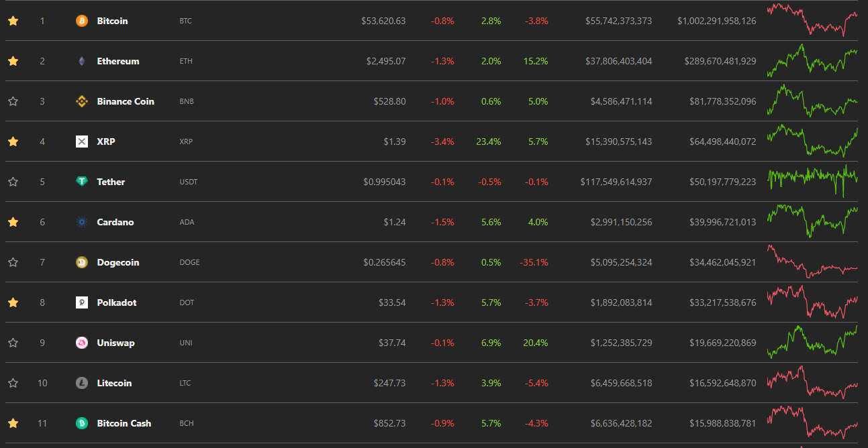Click the Dogecoin logo icon
Screen dimensions: 868x448
(x=82, y=262)
